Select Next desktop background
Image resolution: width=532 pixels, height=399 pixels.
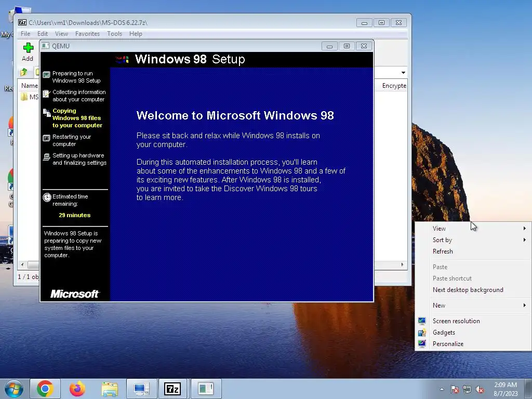473,290
